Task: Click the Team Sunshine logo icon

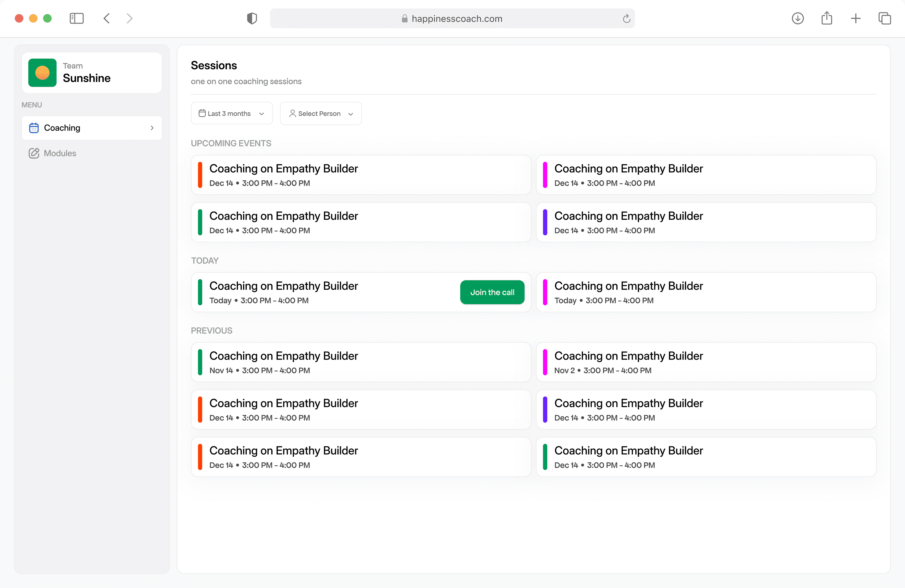Action: [x=42, y=73]
